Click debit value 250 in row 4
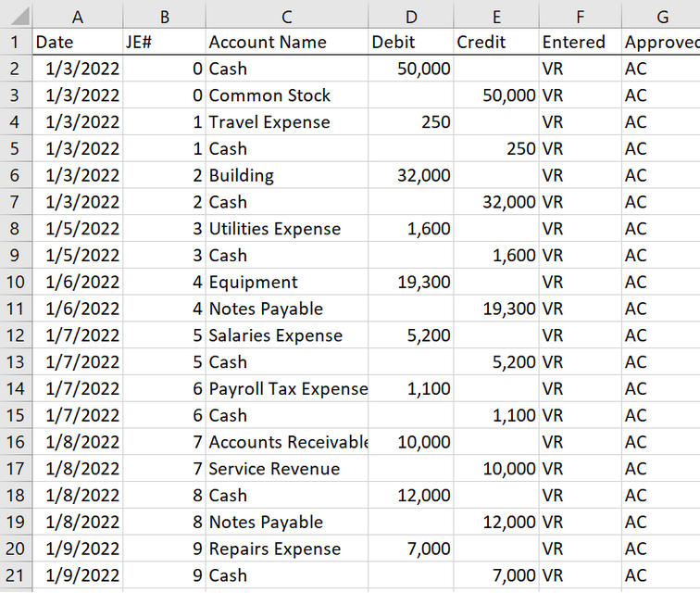 pos(411,122)
